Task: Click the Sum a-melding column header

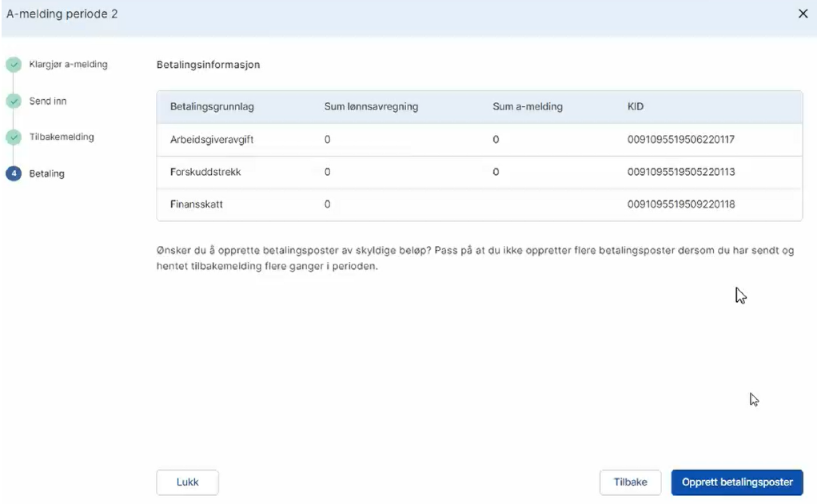Action: pyautogui.click(x=528, y=106)
